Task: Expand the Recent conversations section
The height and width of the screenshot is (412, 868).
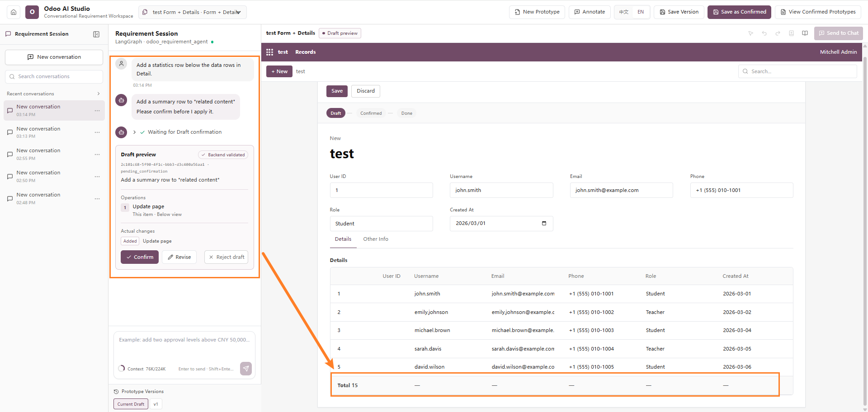Action: [99, 94]
